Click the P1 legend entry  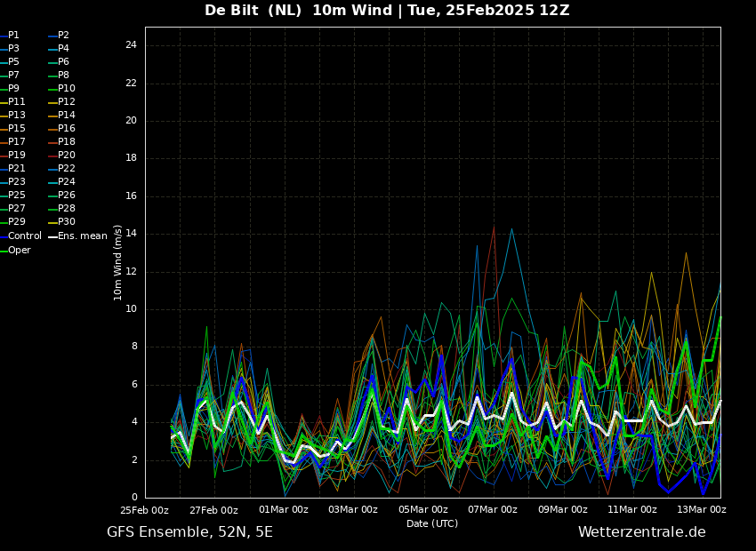point(10,36)
